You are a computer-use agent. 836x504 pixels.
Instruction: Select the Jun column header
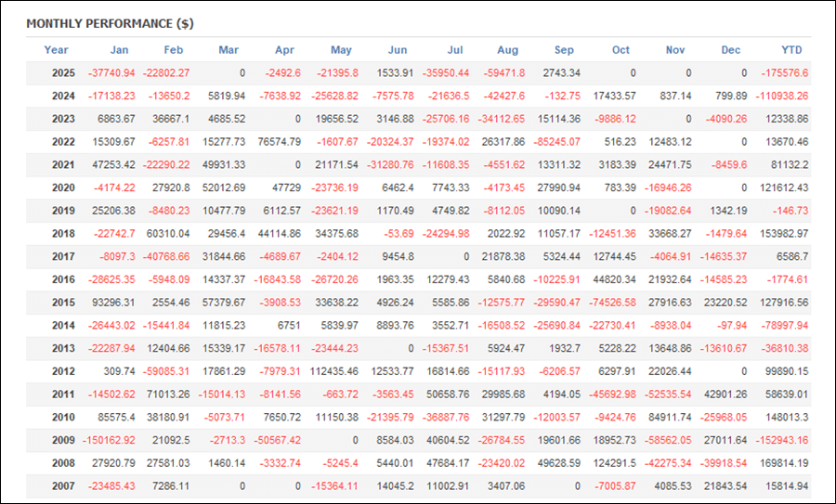pos(397,50)
